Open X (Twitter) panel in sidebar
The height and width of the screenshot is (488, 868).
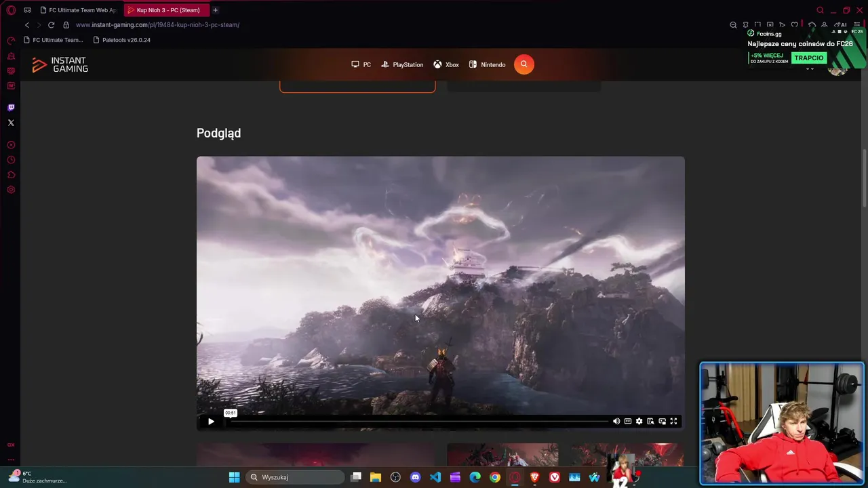click(x=11, y=123)
